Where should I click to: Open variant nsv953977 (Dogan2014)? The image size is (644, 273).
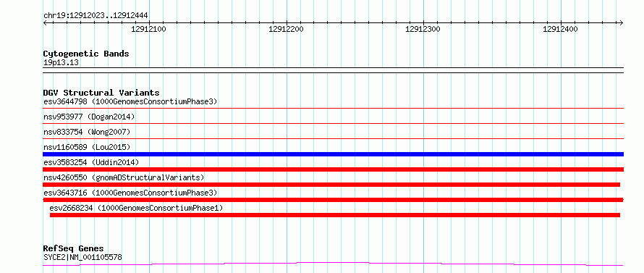pyautogui.click(x=89, y=117)
